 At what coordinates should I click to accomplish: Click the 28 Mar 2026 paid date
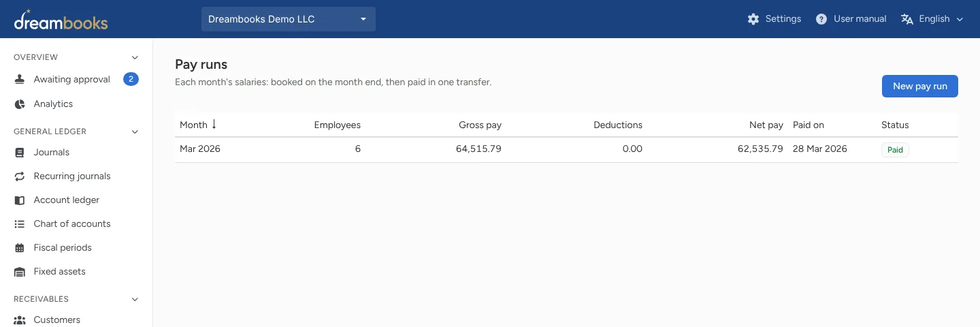tap(820, 149)
